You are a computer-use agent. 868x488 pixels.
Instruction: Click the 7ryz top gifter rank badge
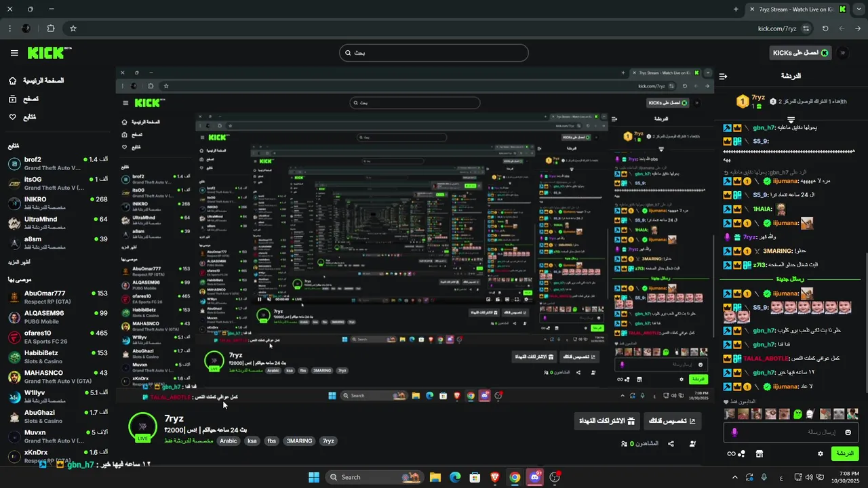point(743,102)
